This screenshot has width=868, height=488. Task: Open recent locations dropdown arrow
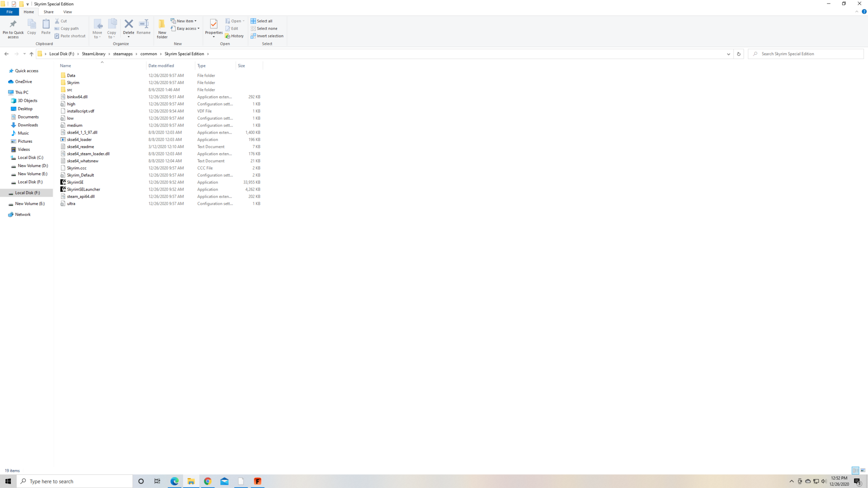24,54
